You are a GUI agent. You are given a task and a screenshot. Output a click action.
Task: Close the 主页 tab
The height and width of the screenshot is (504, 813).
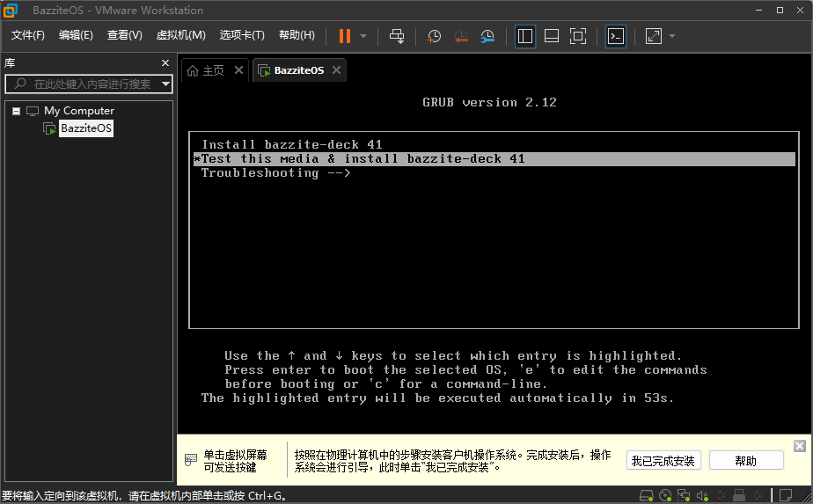click(238, 70)
